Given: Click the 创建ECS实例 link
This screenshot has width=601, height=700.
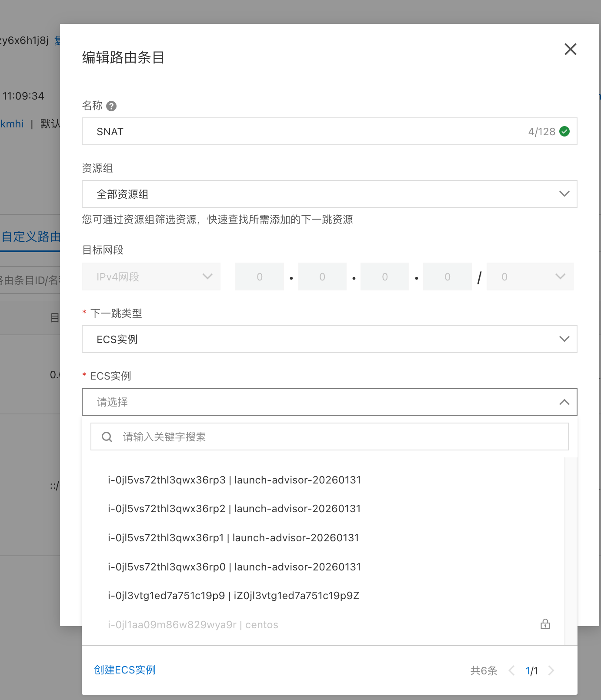Looking at the screenshot, I should click(x=125, y=670).
